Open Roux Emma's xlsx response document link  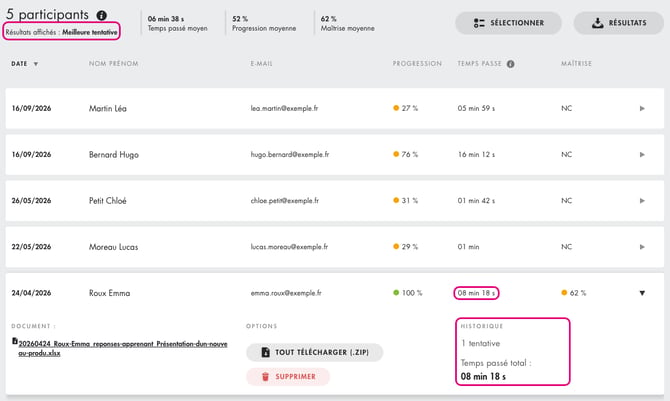click(x=123, y=348)
